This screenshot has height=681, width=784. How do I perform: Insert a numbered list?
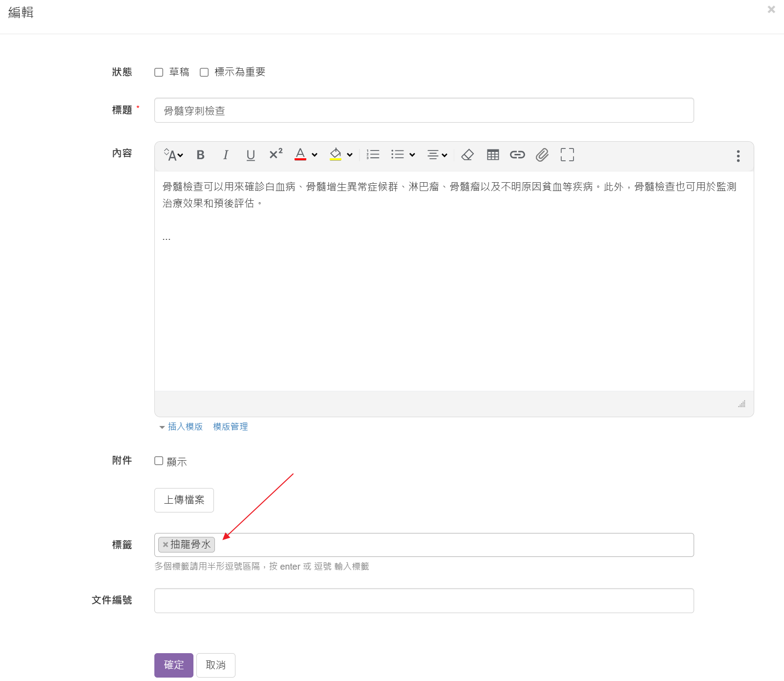tap(373, 155)
